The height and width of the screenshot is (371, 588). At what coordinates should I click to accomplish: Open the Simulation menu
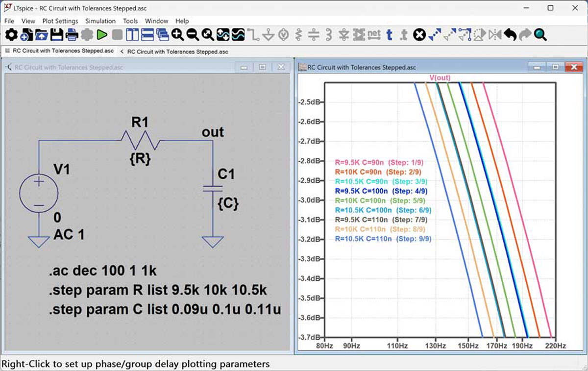click(100, 21)
